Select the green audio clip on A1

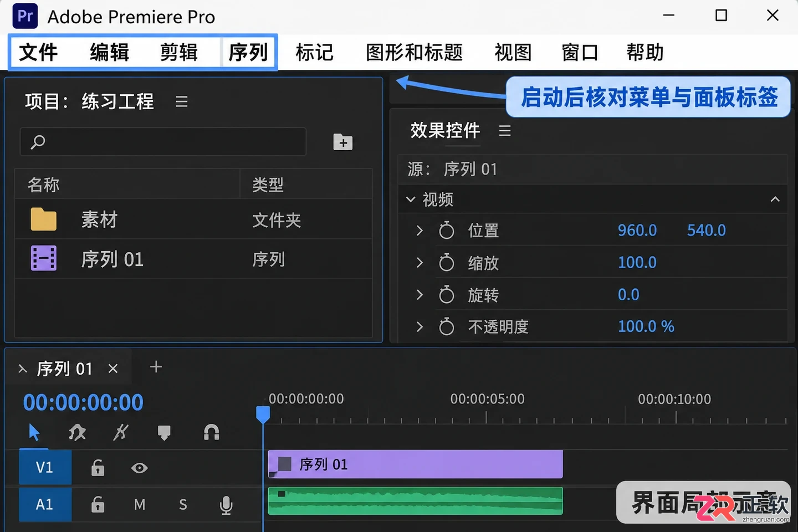tap(416, 501)
